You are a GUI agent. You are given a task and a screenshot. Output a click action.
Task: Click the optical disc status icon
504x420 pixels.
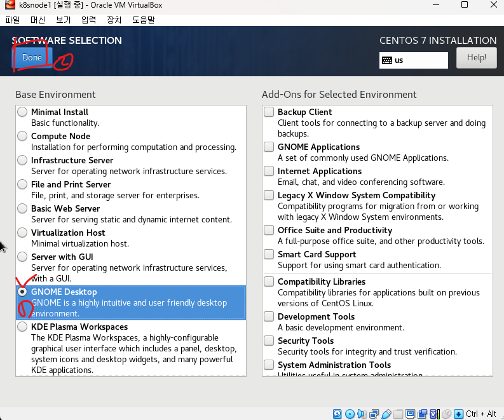tap(350, 414)
